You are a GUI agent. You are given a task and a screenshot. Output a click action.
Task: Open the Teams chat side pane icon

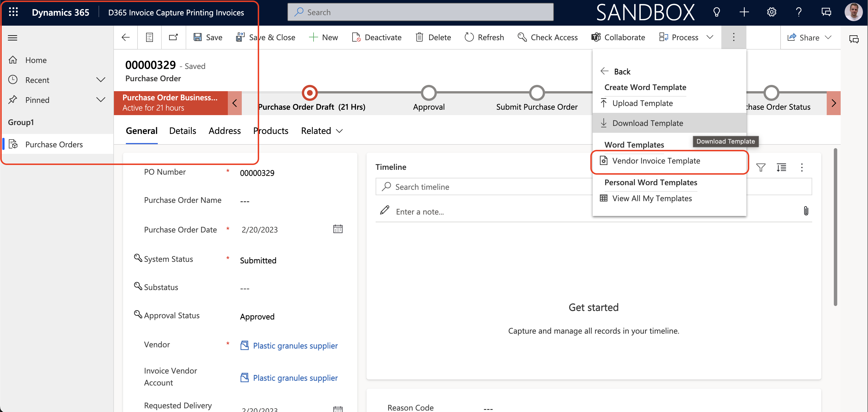(x=854, y=39)
